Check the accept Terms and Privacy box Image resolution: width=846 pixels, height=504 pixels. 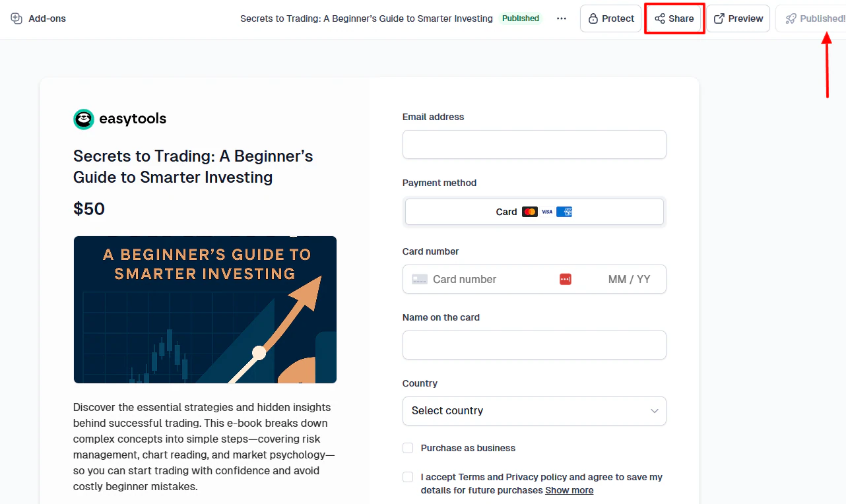click(x=408, y=477)
